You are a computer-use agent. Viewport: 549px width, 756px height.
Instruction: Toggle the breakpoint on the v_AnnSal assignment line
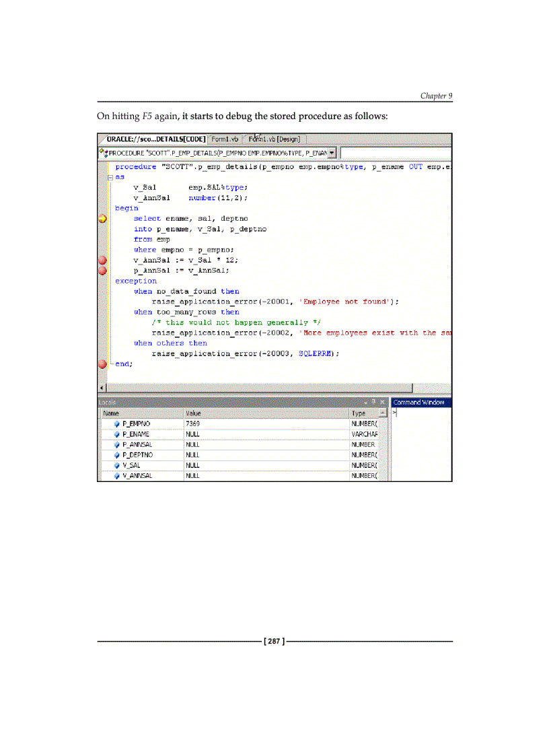pyautogui.click(x=102, y=261)
